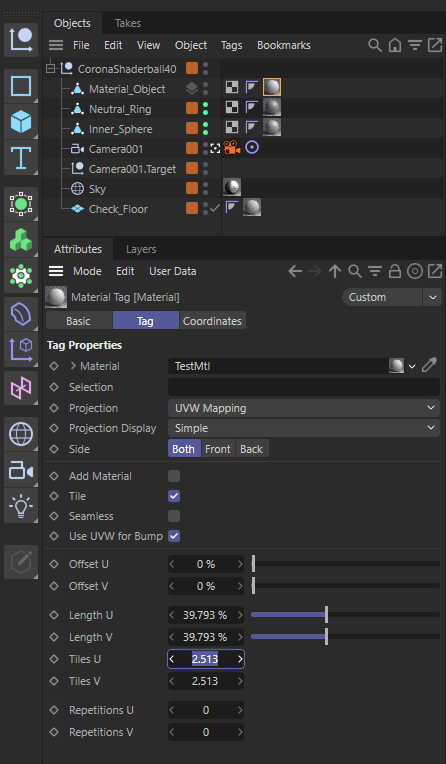The width and height of the screenshot is (446, 764).
Task: Open the green Cloner gear tool
Action: tap(21, 275)
